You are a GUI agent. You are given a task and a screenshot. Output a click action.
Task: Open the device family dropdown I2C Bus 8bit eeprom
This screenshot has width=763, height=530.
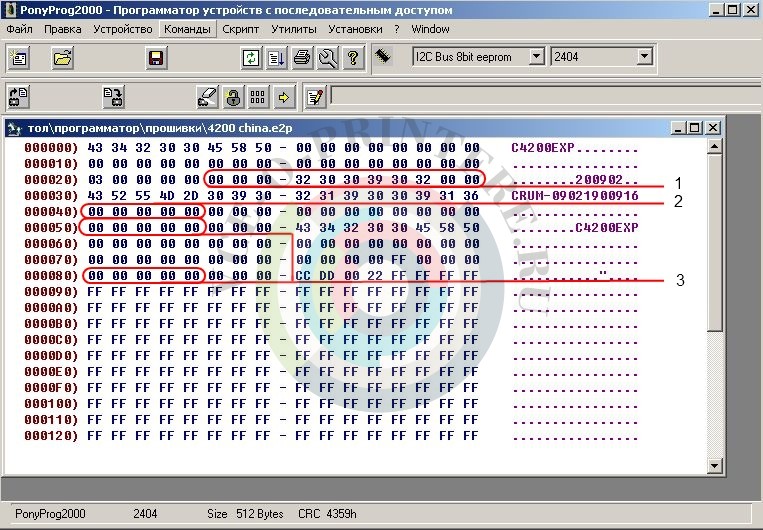point(536,56)
